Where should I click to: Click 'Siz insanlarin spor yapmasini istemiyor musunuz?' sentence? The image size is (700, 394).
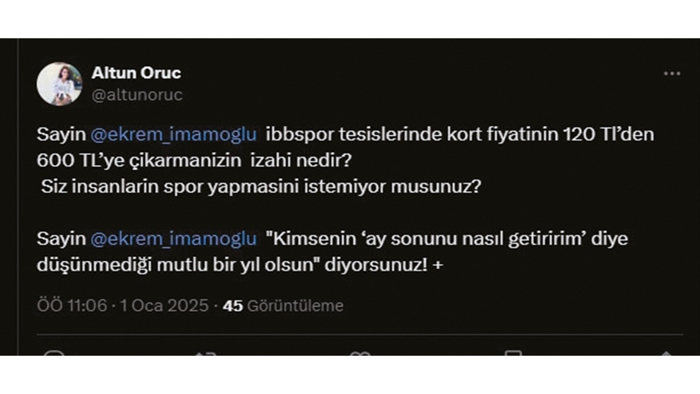point(261,187)
